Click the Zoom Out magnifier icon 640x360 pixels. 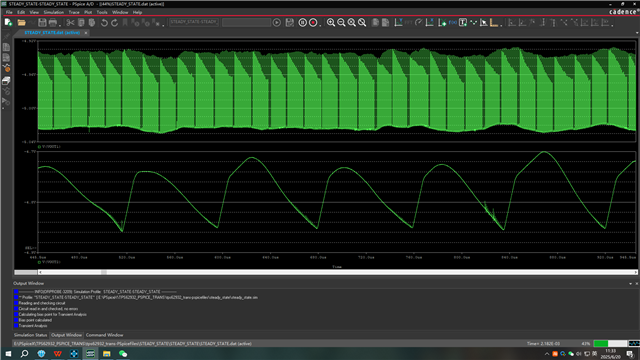341,22
